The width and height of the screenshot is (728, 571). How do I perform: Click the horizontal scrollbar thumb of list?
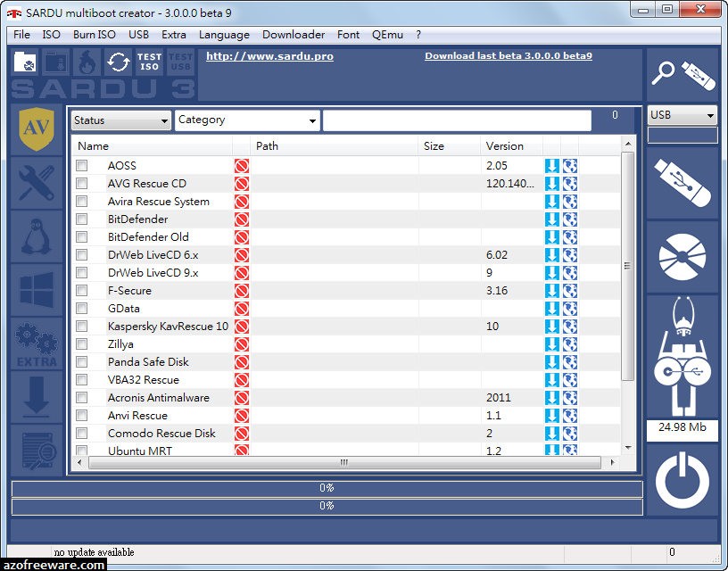pos(344,462)
